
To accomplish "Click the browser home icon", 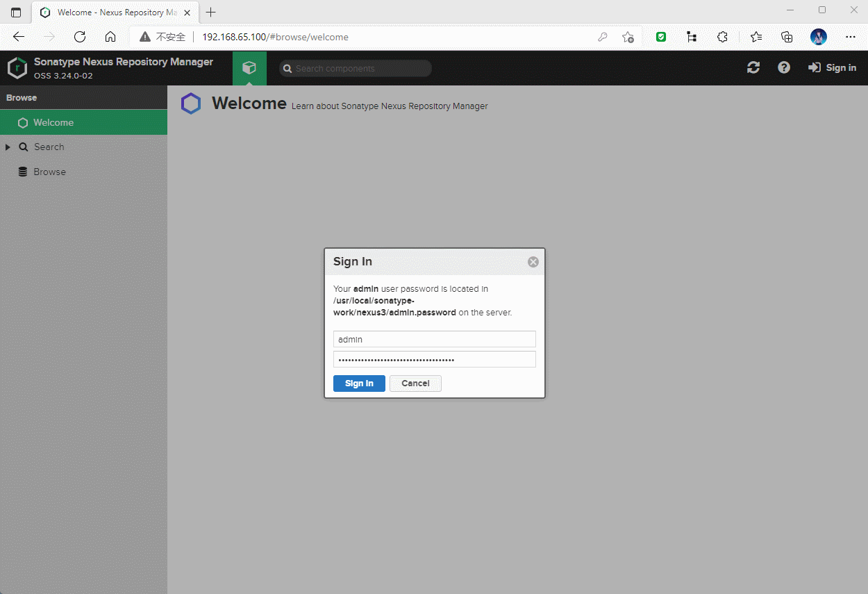I will click(110, 37).
